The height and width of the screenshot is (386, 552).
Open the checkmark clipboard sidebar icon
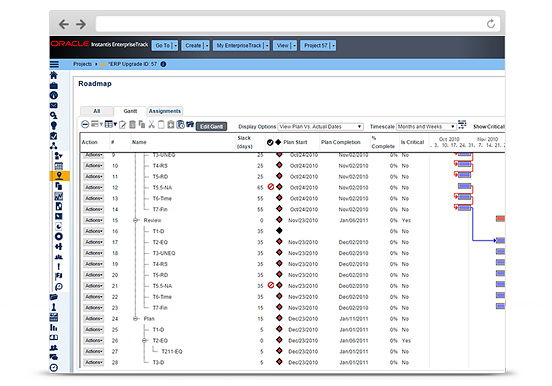54,136
